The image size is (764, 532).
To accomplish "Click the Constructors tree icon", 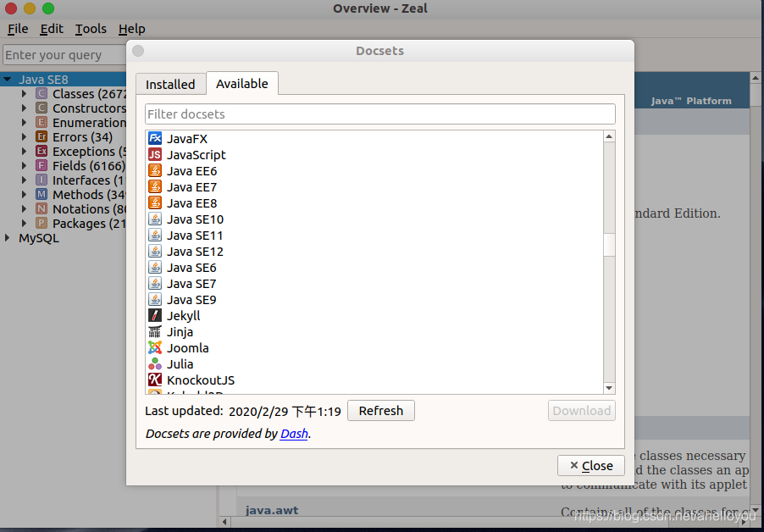I will tap(42, 108).
